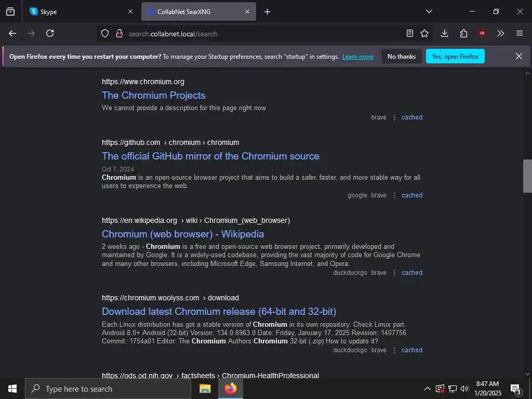Toggle reader view icon
This screenshot has height=399, width=532.
pyautogui.click(x=410, y=33)
